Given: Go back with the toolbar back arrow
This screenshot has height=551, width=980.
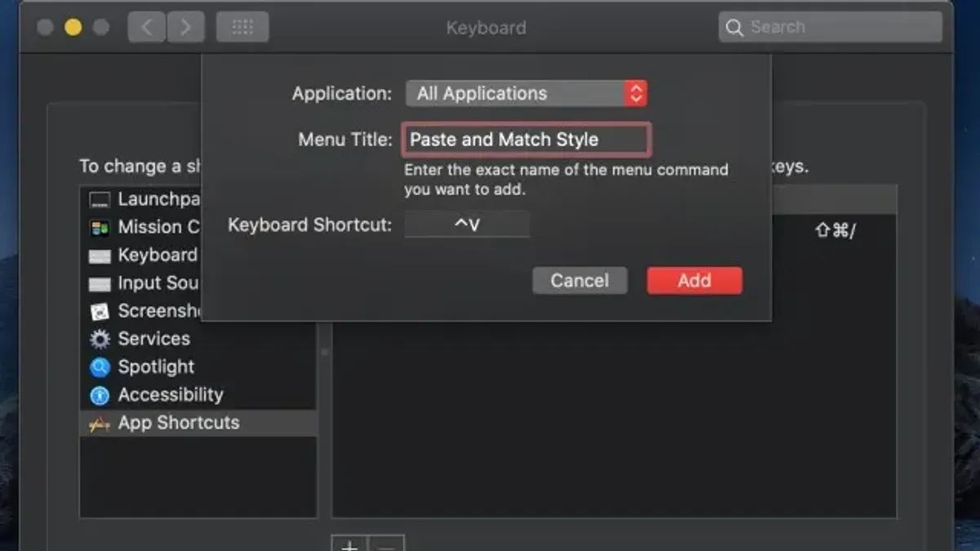Looking at the screenshot, I should pos(147,28).
